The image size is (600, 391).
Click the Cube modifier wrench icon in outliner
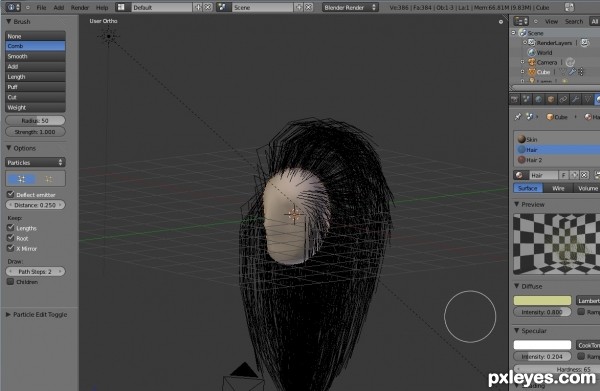pyautogui.click(x=572, y=72)
